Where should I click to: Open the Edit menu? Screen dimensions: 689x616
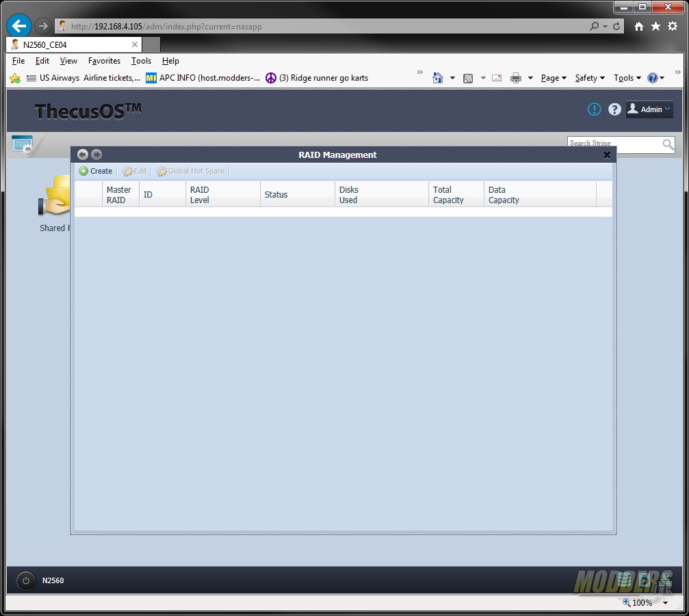click(42, 61)
